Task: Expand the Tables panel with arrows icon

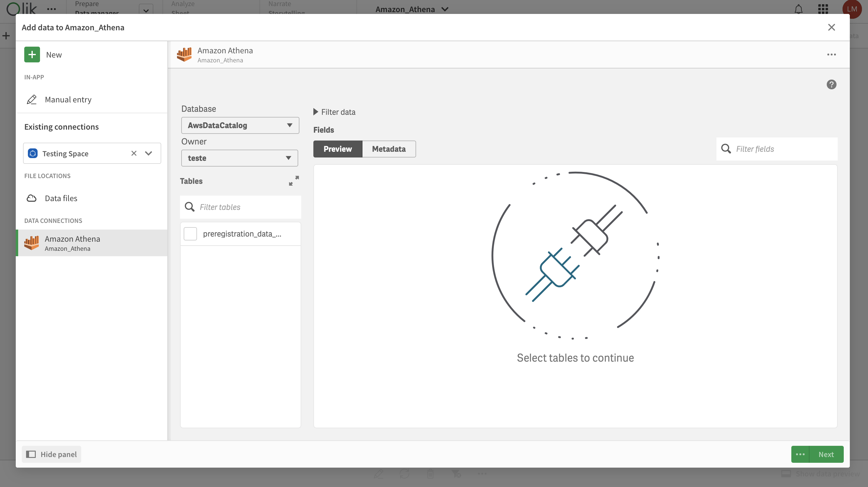Action: pyautogui.click(x=294, y=181)
